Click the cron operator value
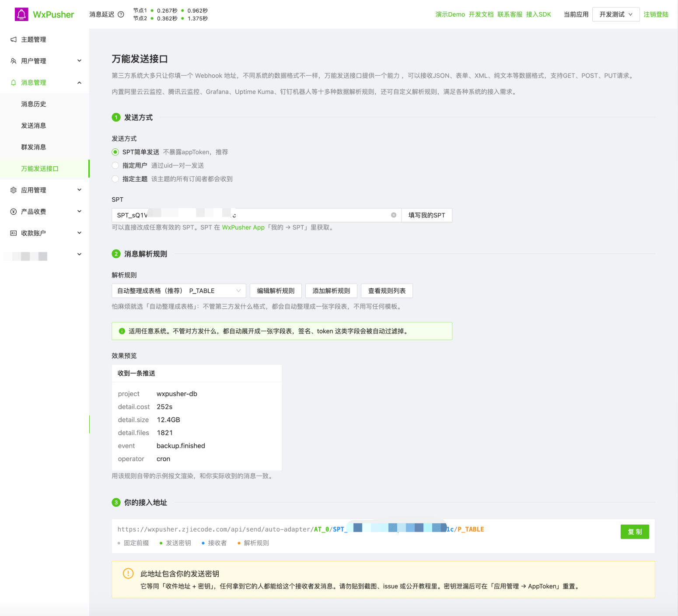 [163, 459]
